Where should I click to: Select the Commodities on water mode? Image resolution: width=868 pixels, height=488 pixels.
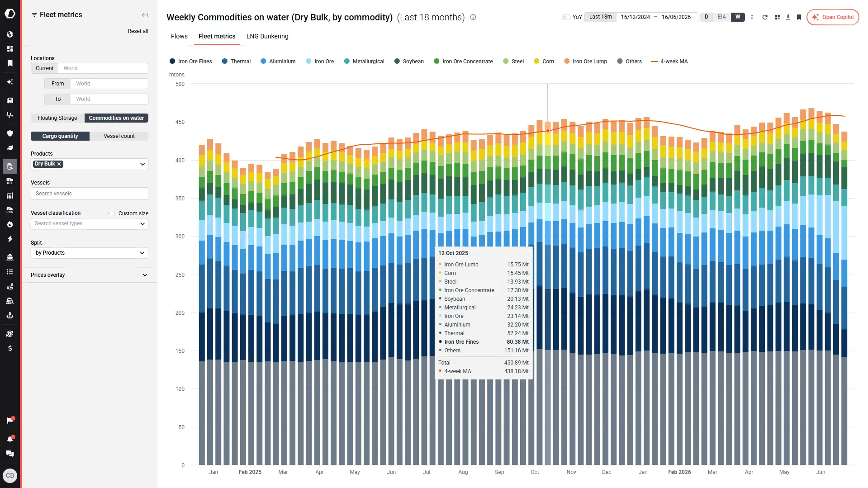point(116,118)
